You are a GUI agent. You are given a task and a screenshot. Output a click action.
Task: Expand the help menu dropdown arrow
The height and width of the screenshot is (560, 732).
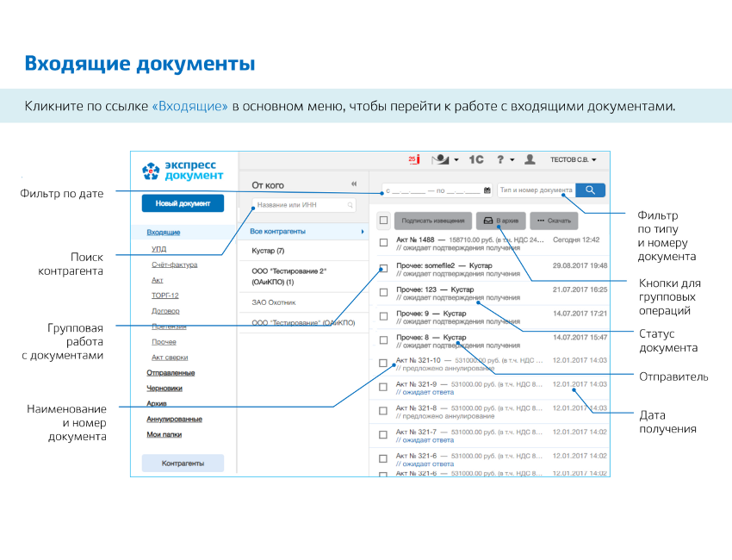tap(512, 159)
